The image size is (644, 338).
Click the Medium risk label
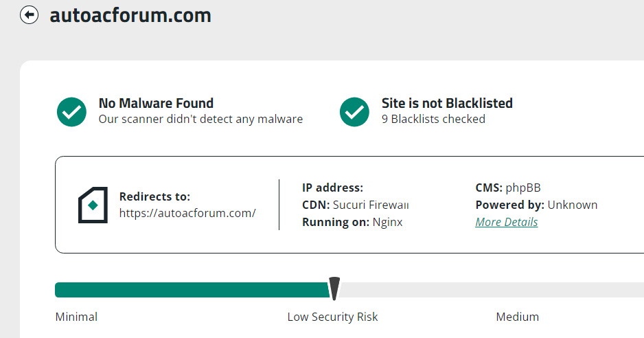(517, 317)
